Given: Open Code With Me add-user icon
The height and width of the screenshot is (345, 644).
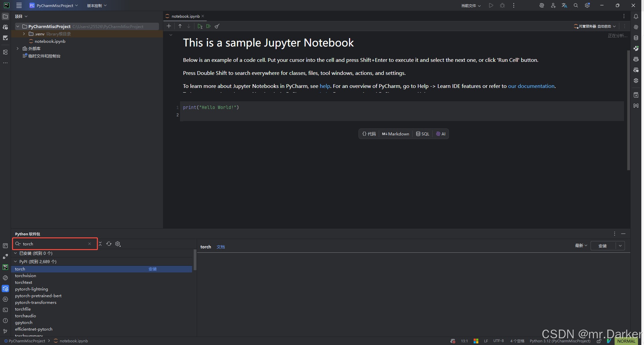Looking at the screenshot, I should pos(553,5).
